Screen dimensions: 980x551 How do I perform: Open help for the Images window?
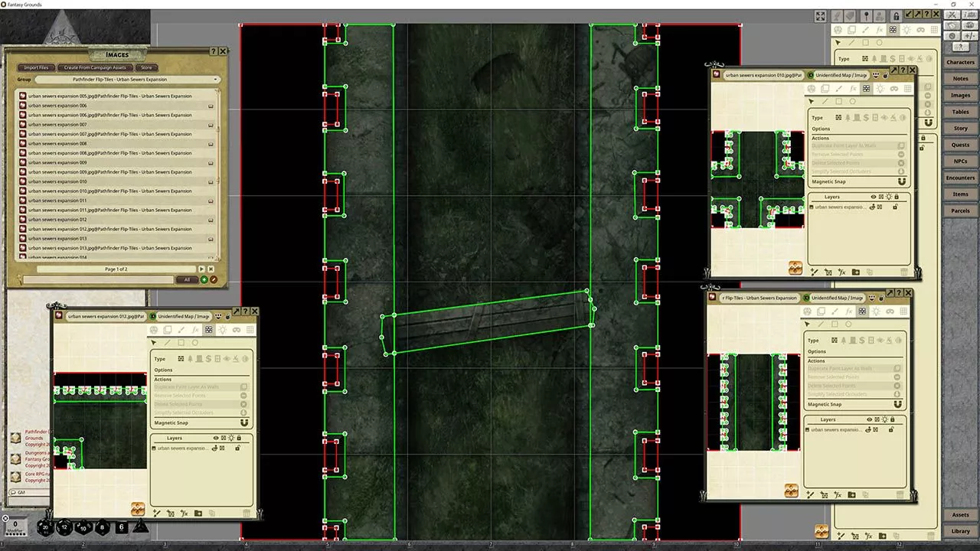213,51
